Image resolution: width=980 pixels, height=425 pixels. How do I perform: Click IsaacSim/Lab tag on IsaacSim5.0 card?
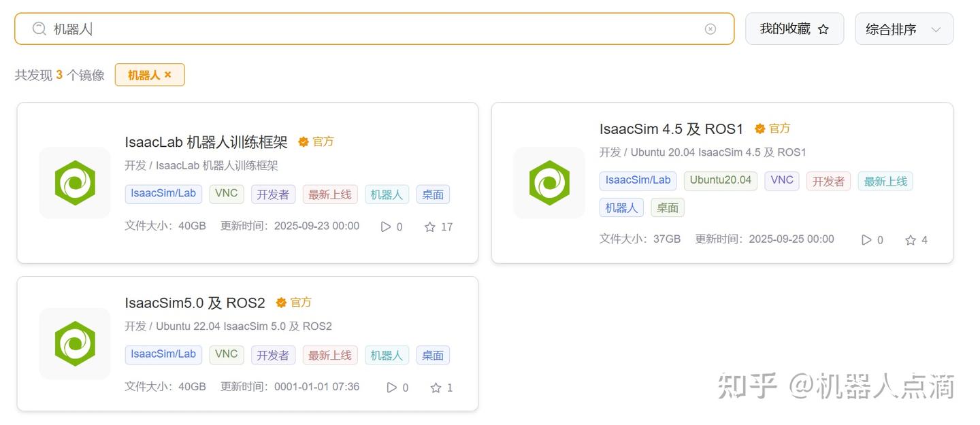pyautogui.click(x=163, y=354)
